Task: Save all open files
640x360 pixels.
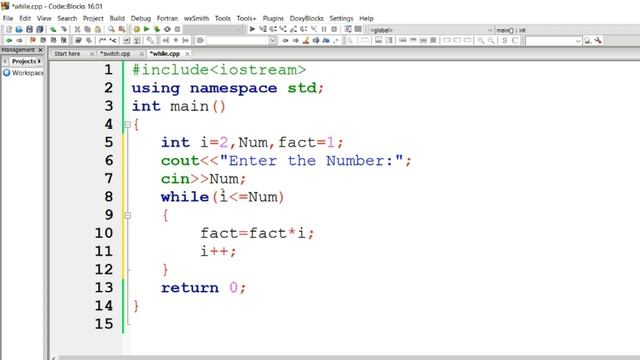Action: [x=40, y=29]
